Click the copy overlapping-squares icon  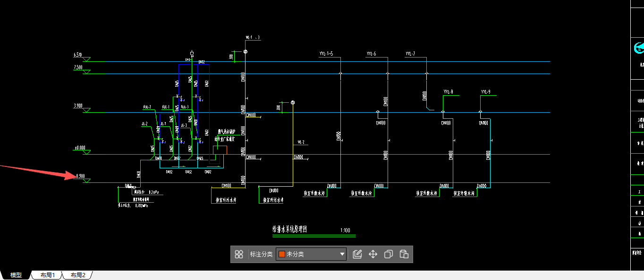tap(389, 254)
